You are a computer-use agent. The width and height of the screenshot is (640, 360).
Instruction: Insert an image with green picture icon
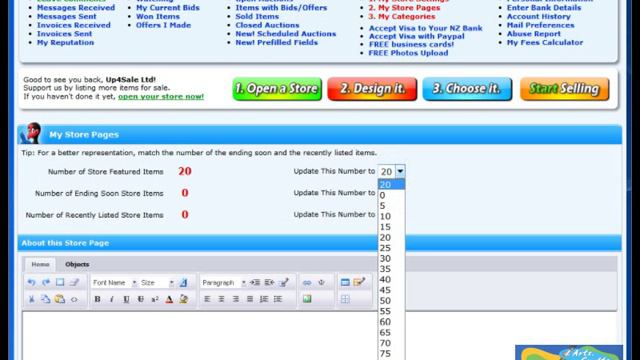click(x=307, y=299)
